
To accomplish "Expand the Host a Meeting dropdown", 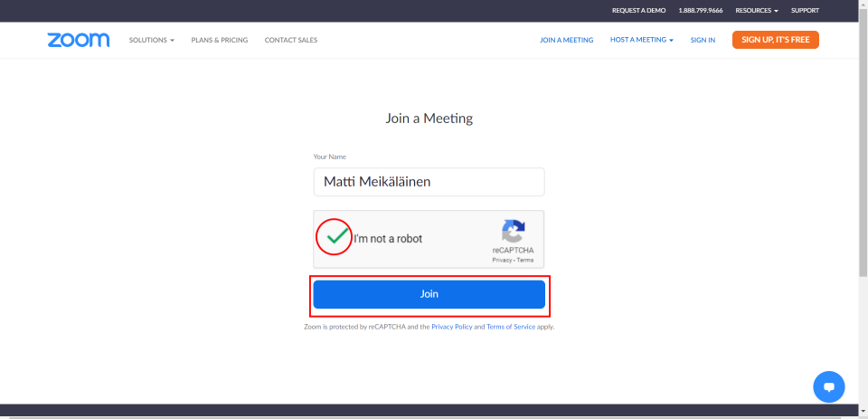I will pos(642,40).
